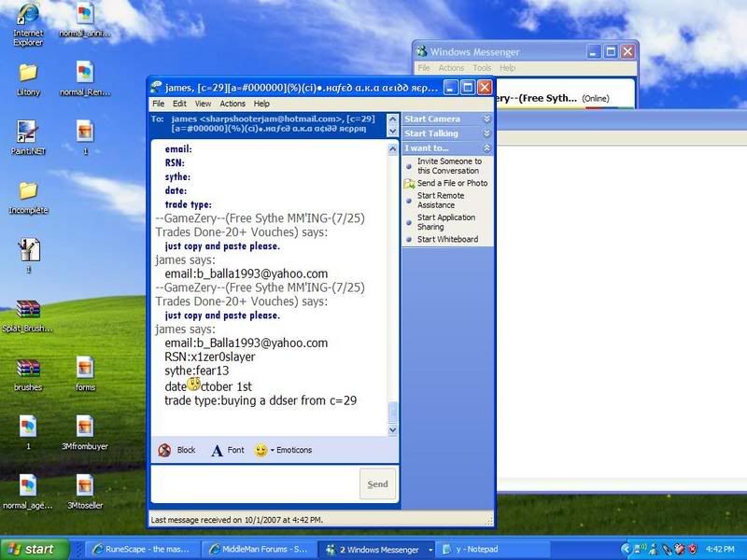Click Start Whiteboard link
This screenshot has height=560, width=747.
click(x=448, y=239)
